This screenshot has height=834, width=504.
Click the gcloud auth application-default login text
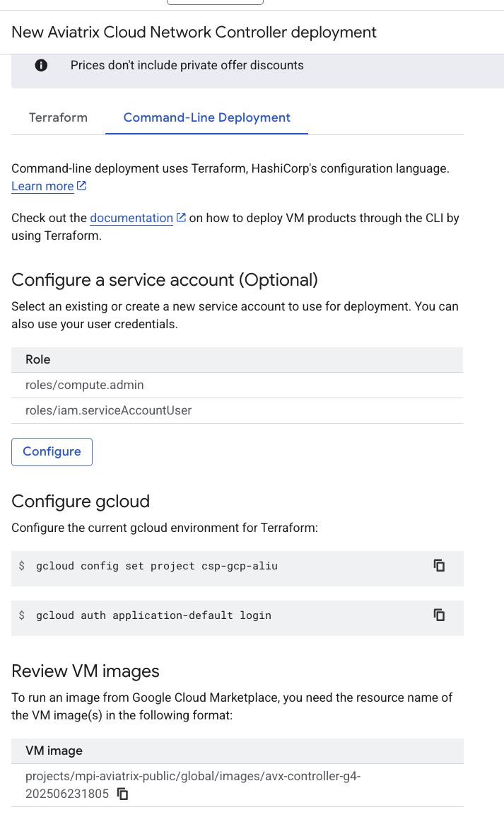click(153, 615)
